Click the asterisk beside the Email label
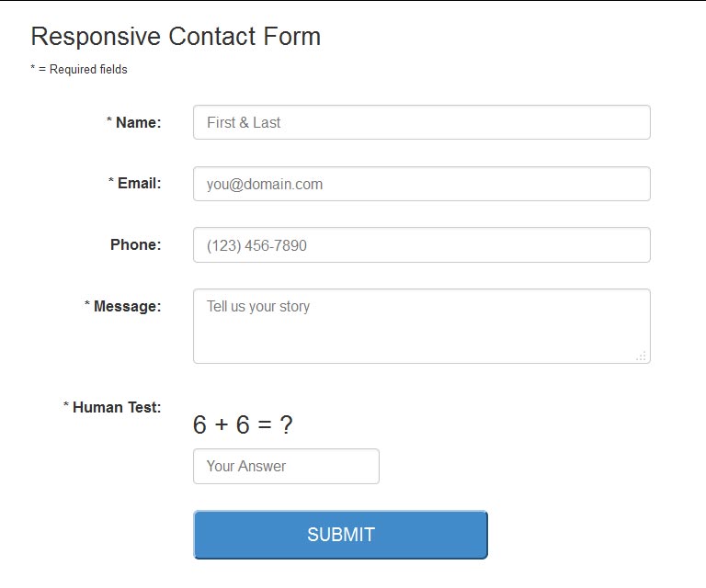This screenshot has height=588, width=706. [x=111, y=182]
